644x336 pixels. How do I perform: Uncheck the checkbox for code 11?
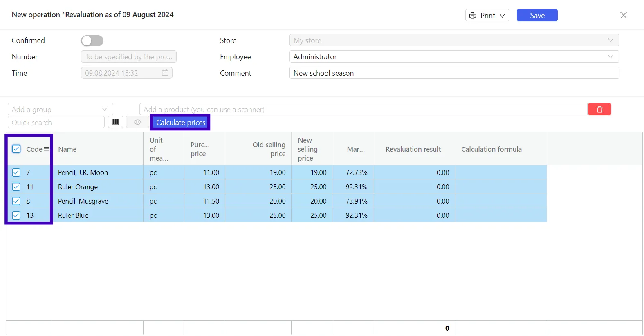tap(16, 187)
